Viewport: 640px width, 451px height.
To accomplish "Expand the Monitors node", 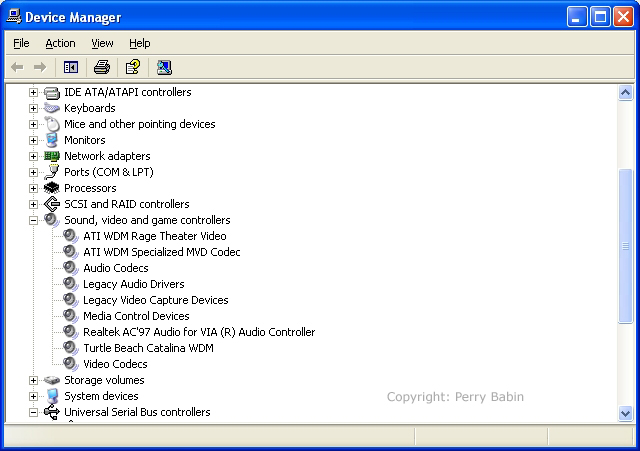I will (33, 140).
